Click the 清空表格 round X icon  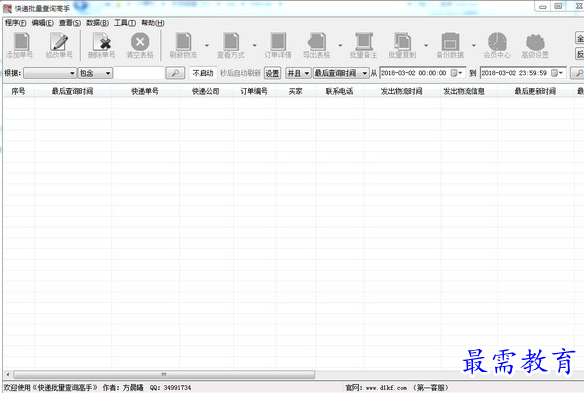tap(140, 42)
